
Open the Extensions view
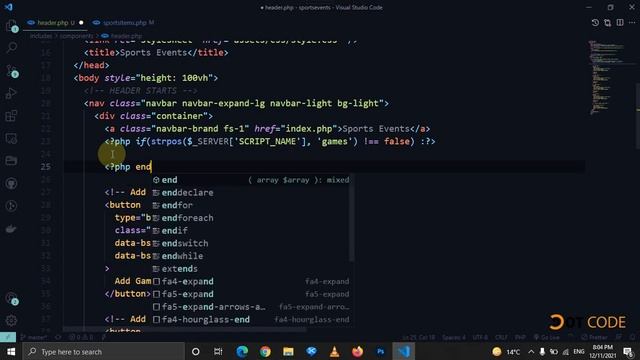coord(11,116)
